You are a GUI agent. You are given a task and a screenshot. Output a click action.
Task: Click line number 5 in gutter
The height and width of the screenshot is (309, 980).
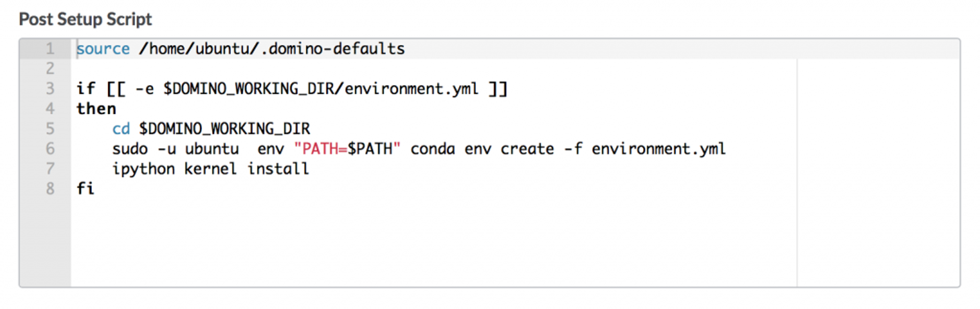tap(50, 128)
